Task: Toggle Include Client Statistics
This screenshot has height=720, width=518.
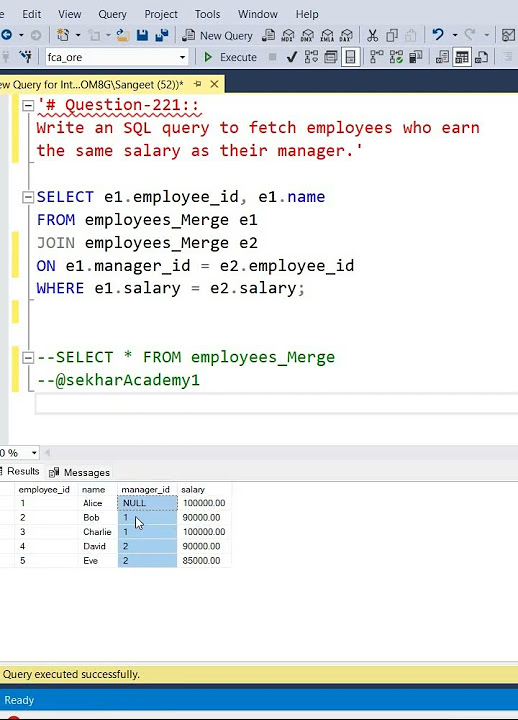Action: pos(416,57)
